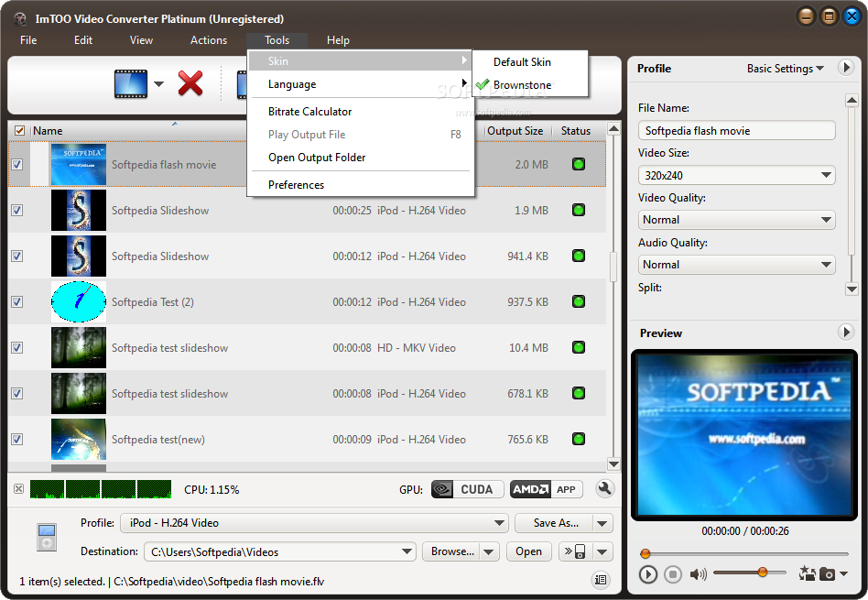This screenshot has height=600, width=868.
Task: Sort list by Name column header
Action: 48,131
